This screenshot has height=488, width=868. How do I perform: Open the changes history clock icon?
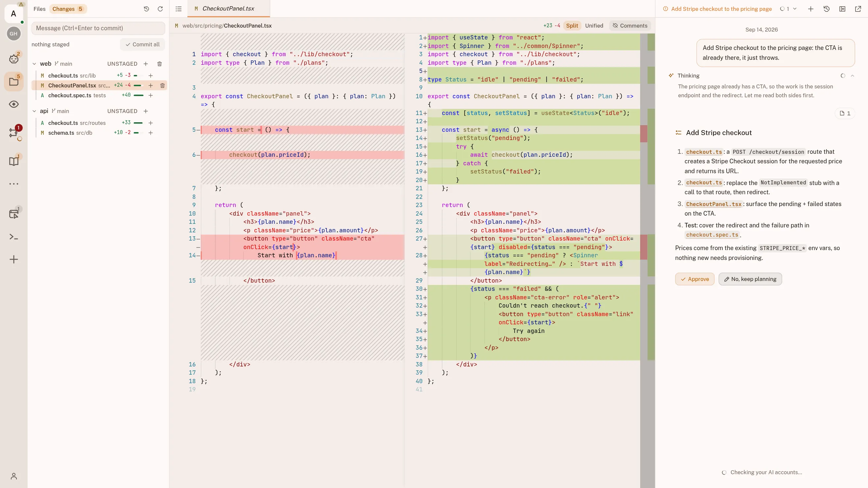coord(146,9)
